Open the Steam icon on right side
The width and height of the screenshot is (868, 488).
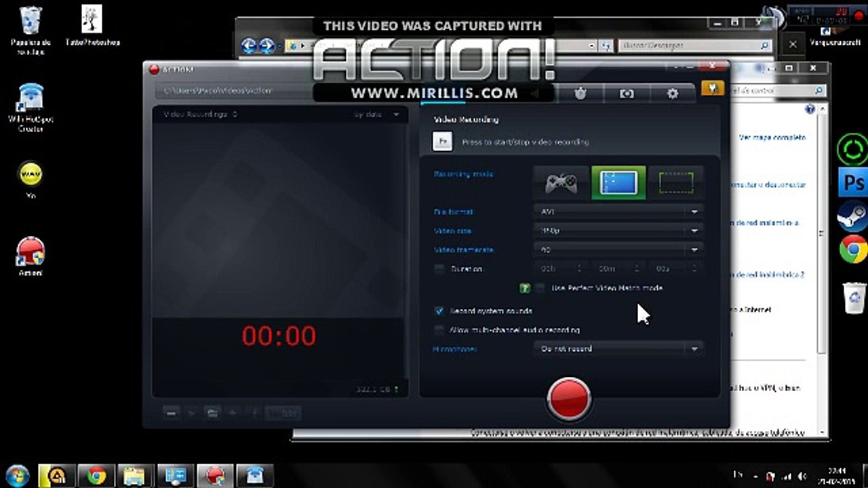tap(853, 217)
